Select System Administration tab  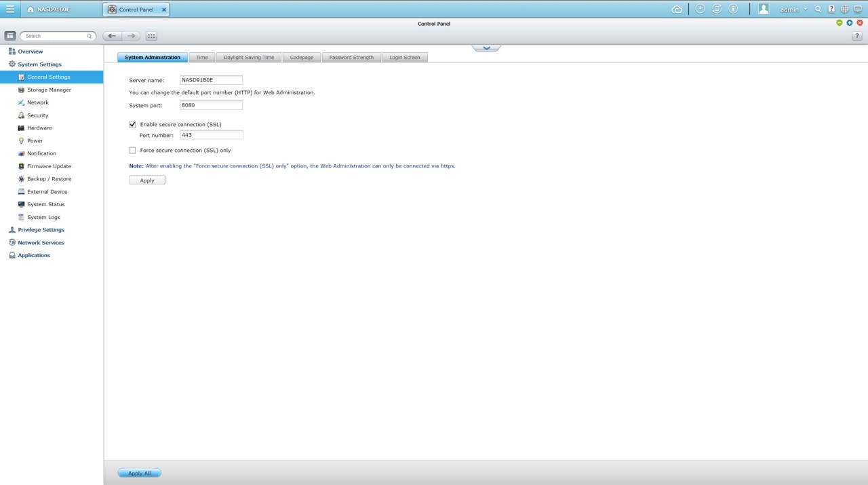point(153,57)
